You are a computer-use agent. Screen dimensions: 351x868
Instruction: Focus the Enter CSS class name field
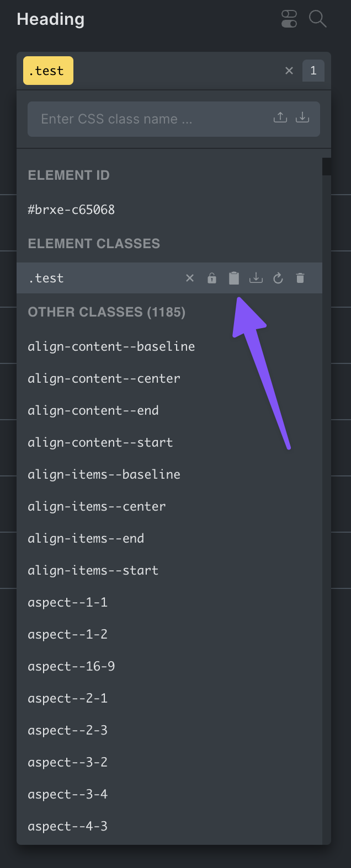(174, 119)
